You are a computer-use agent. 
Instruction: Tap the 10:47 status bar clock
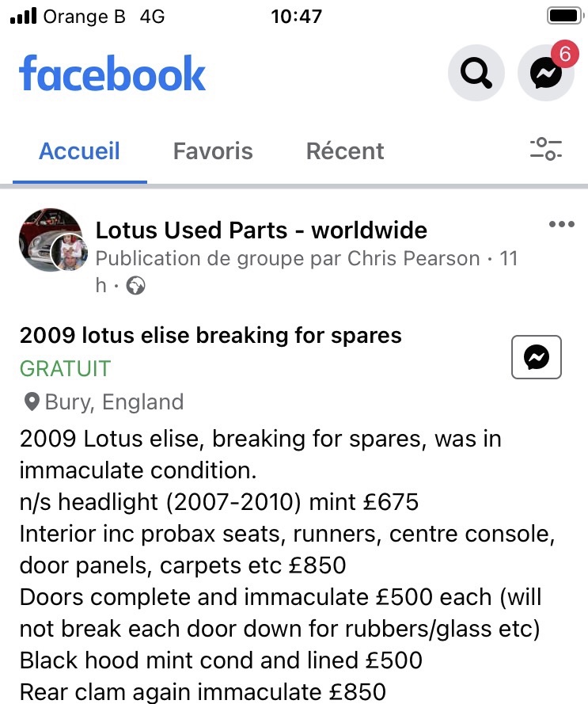click(296, 16)
